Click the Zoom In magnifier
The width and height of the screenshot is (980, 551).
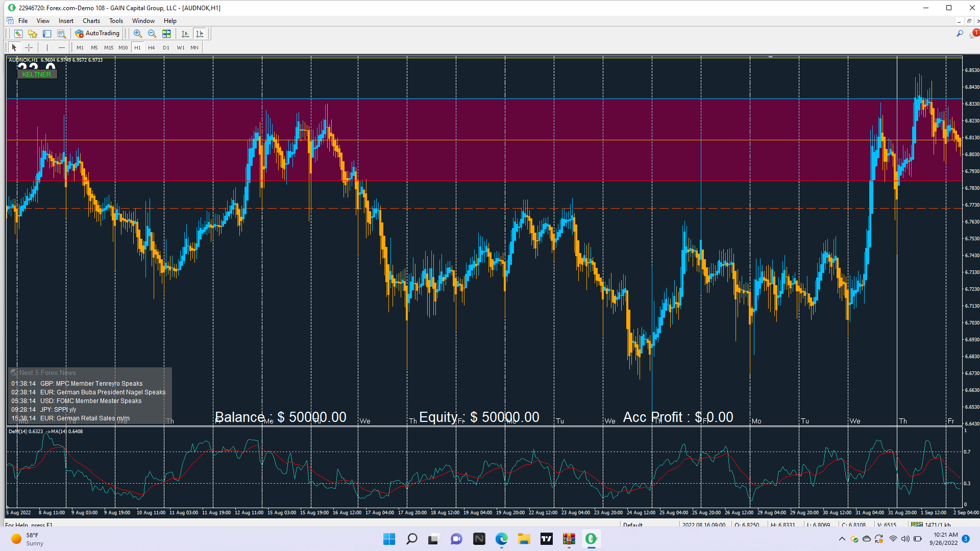coord(137,34)
